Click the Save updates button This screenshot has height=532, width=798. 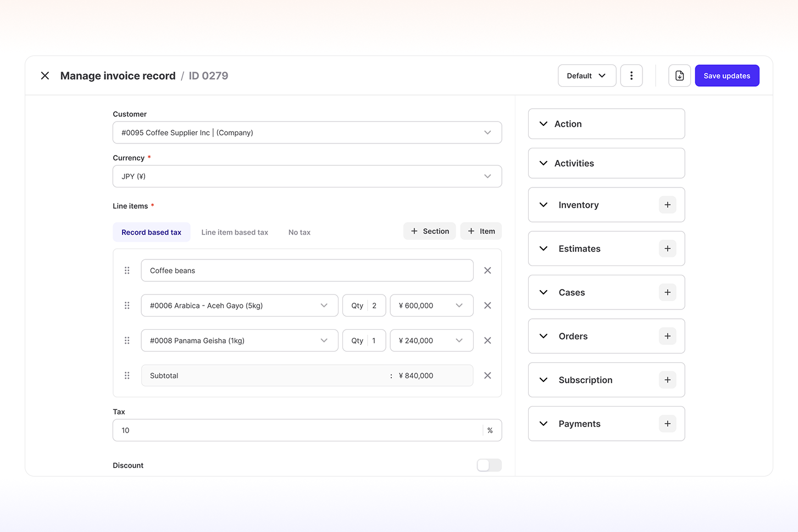coord(727,76)
